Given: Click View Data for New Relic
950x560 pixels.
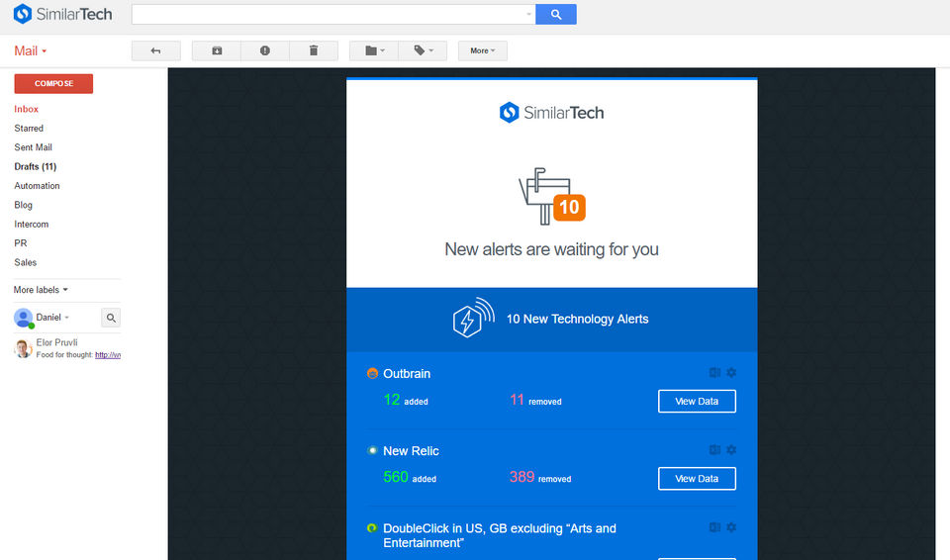Looking at the screenshot, I should click(x=697, y=479).
